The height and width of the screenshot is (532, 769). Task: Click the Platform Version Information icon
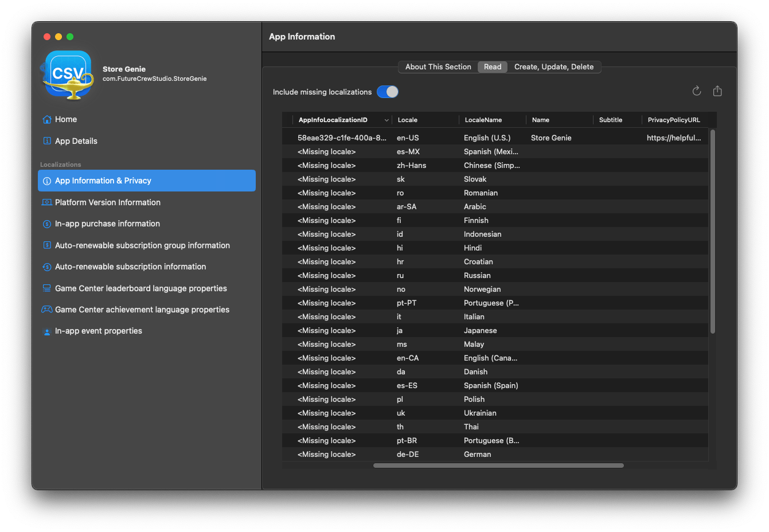tap(47, 202)
